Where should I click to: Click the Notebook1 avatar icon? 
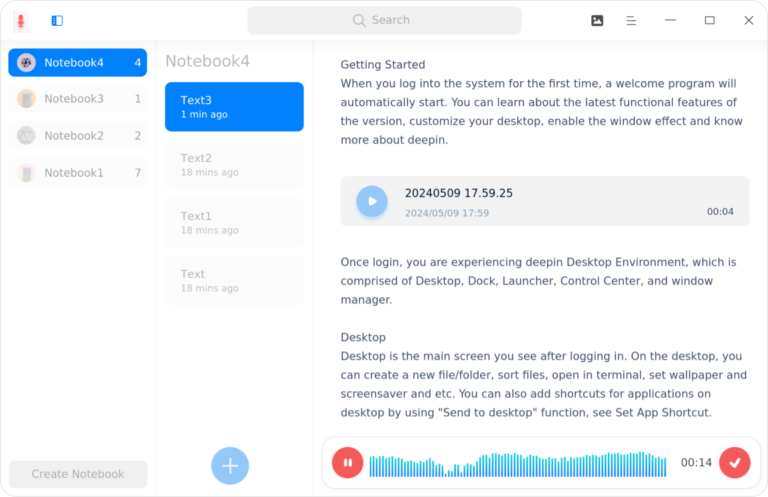(27, 173)
